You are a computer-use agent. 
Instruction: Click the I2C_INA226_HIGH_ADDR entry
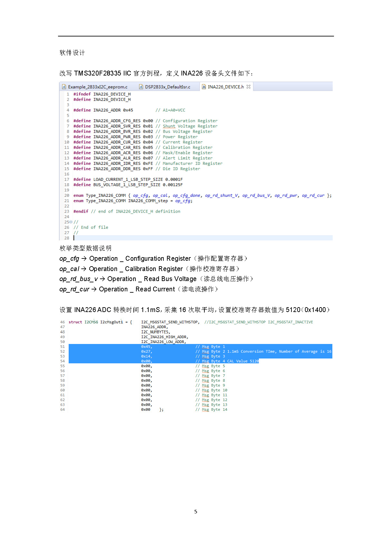(x=165, y=337)
